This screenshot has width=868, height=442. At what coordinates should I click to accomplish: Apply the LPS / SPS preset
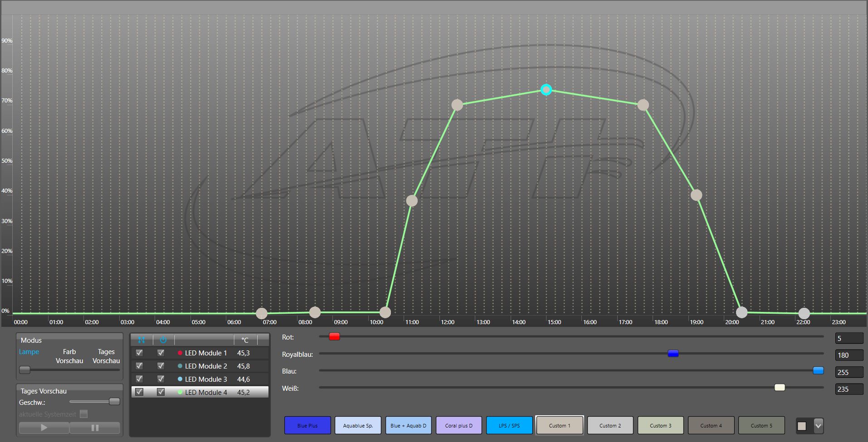tap(509, 426)
